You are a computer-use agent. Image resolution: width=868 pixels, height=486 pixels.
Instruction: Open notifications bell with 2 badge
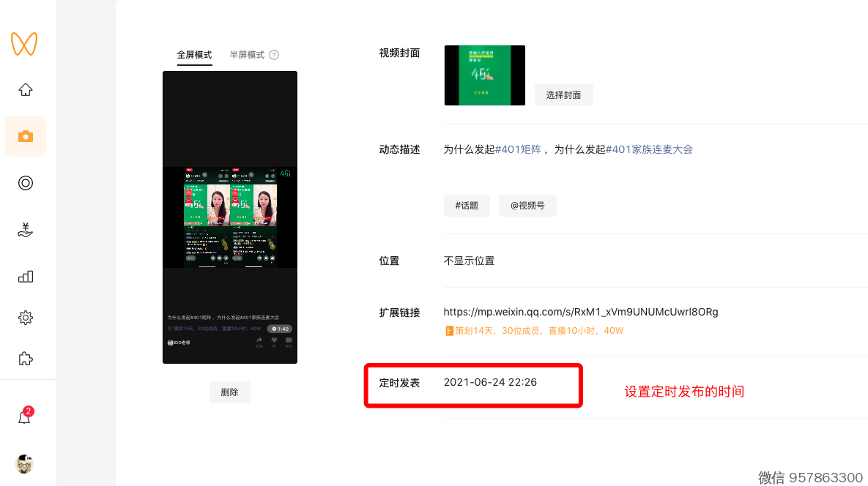coord(25,417)
